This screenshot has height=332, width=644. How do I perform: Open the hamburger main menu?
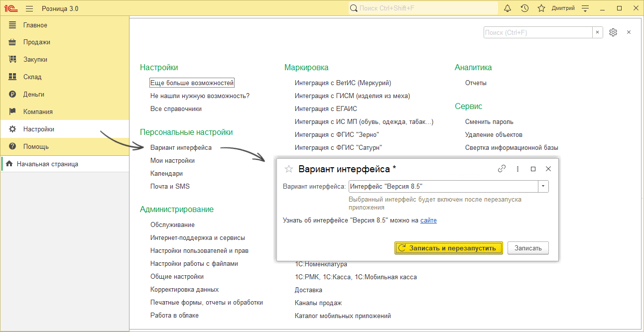[29, 8]
